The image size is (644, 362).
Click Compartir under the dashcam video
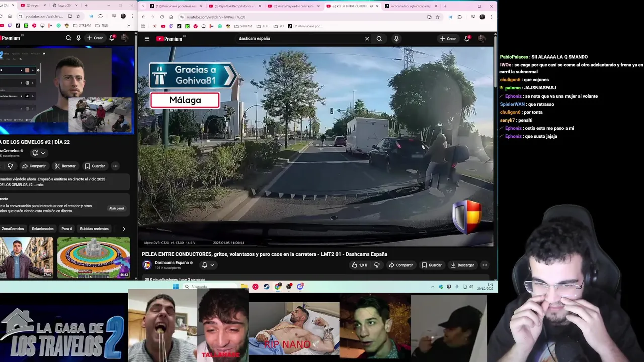pos(401,265)
